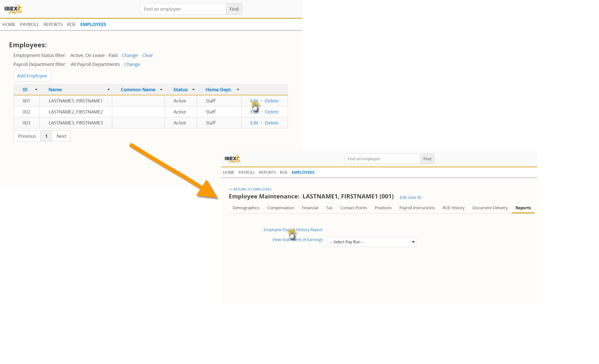Select page 1 in pagination
This screenshot has height=364, width=599.
[46, 136]
